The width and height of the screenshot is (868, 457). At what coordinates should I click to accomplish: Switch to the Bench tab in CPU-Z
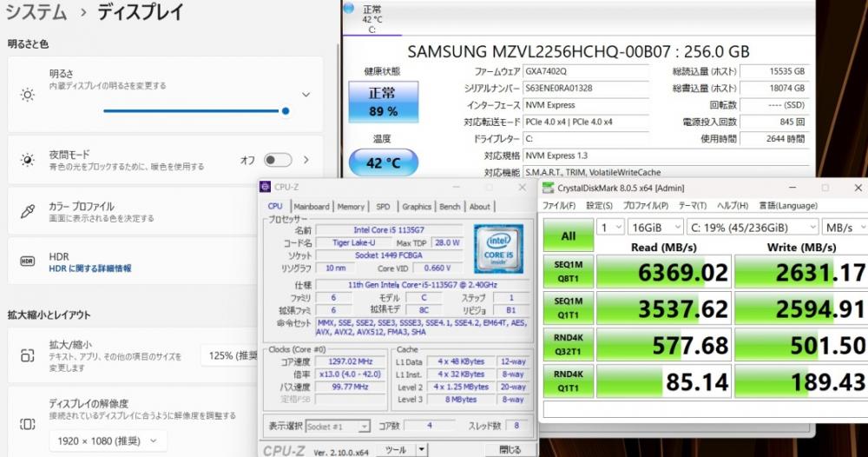click(x=450, y=207)
